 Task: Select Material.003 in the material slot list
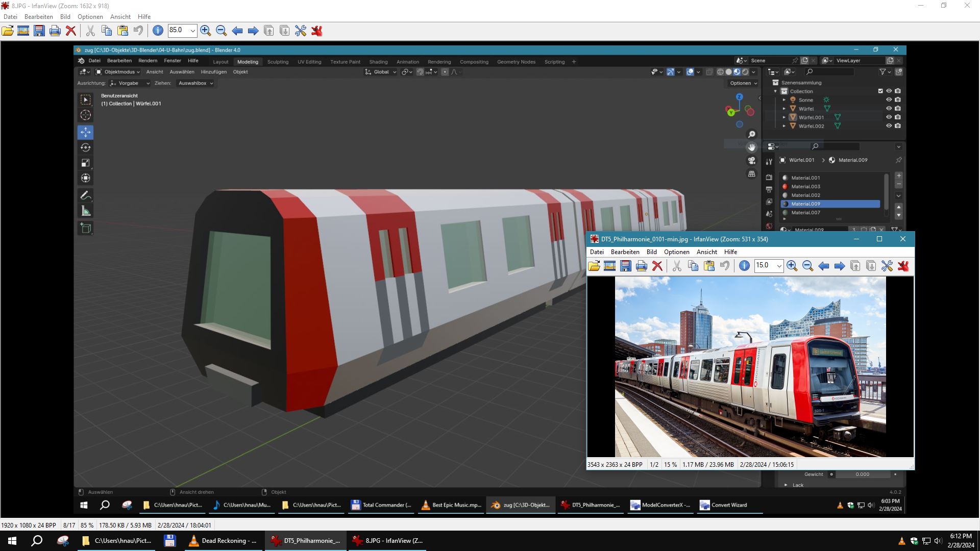[x=830, y=187]
